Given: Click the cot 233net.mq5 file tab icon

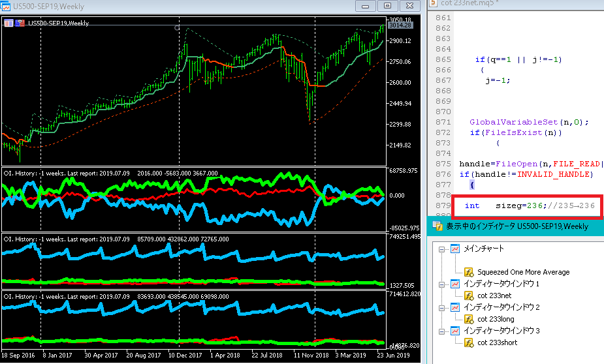Looking at the screenshot, I should pos(434,3).
